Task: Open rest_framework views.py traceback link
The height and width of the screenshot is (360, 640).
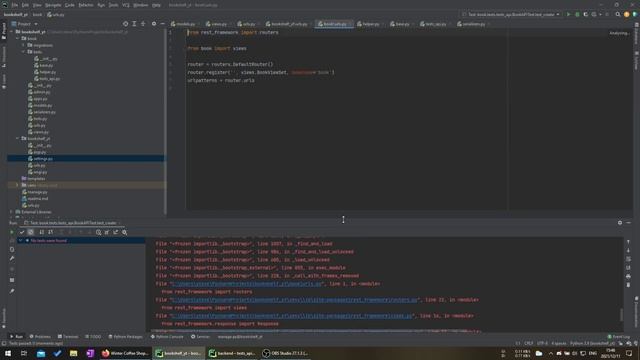Action: pos(292,316)
